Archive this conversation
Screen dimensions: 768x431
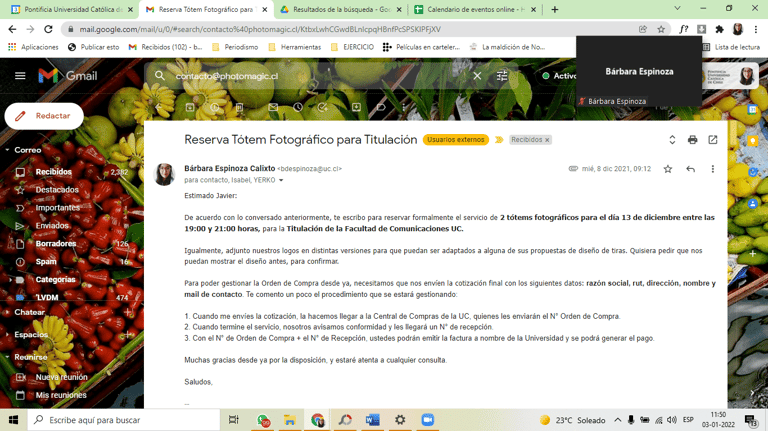[190, 107]
